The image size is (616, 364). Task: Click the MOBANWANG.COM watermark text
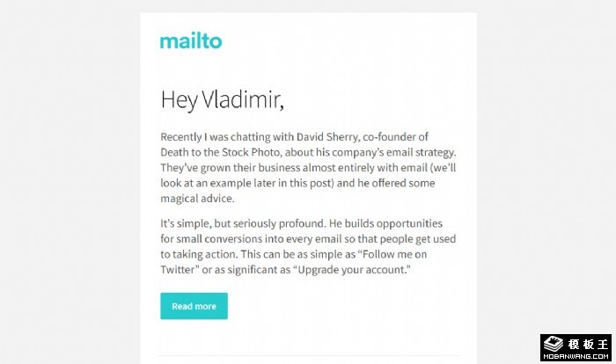[574, 356]
